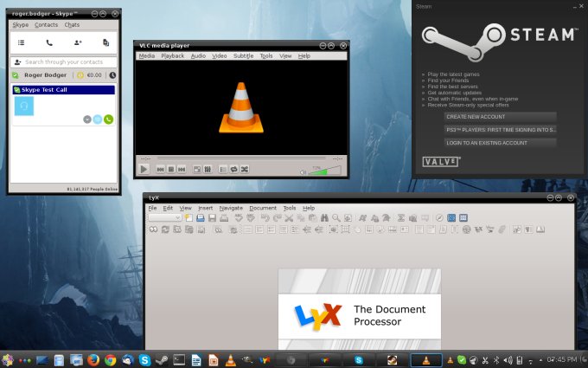Open terminal launcher in taskbar
Image resolution: width=588 pixels, height=368 pixels.
coord(179,360)
